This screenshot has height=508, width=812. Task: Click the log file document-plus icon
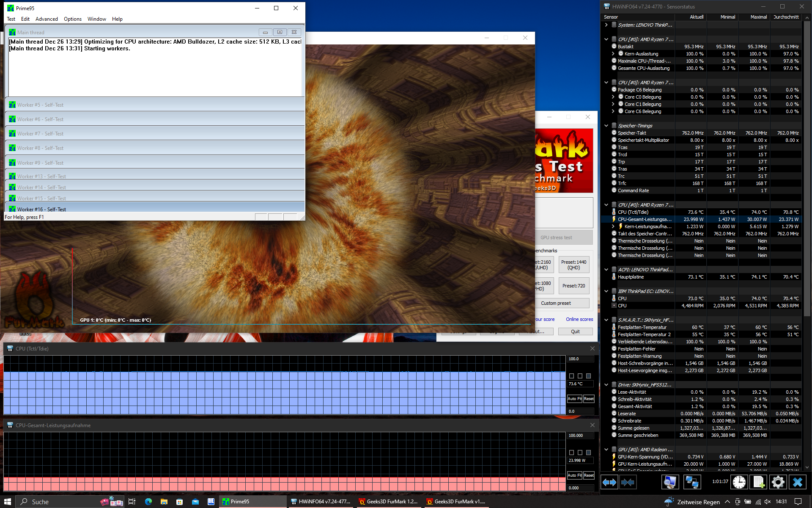tap(758, 482)
